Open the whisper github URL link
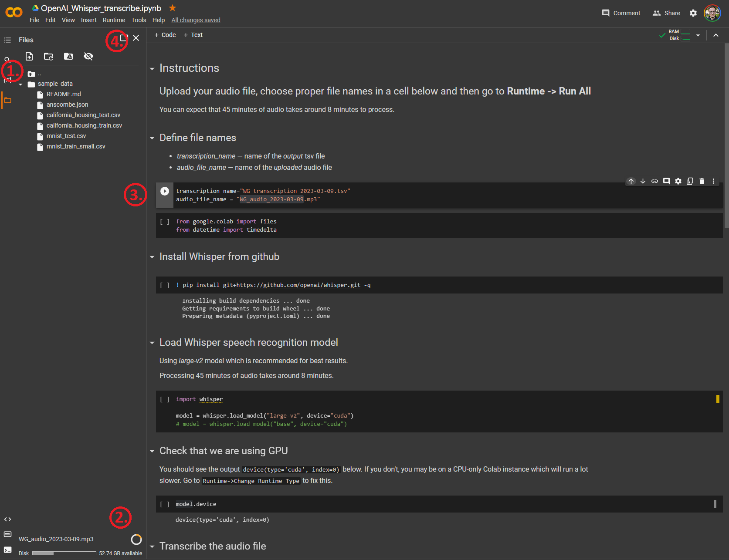 click(298, 285)
